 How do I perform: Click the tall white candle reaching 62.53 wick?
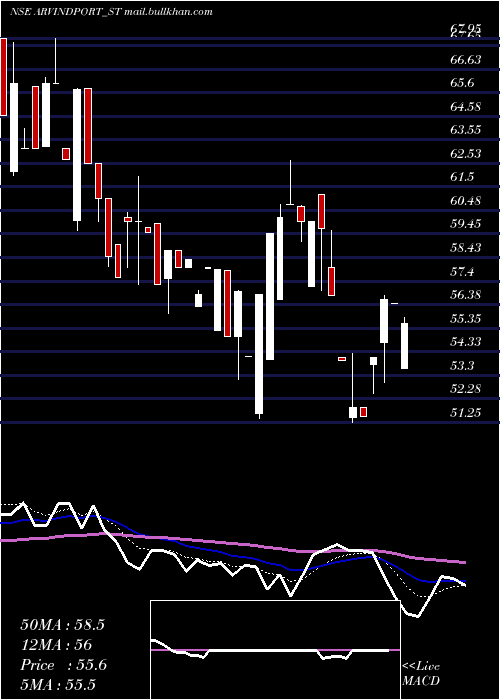290,182
